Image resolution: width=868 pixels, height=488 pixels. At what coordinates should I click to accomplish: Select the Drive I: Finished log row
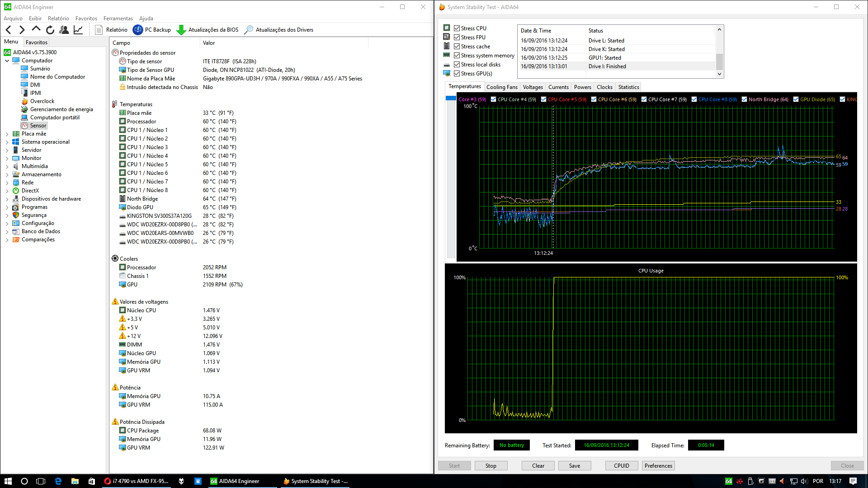(617, 66)
